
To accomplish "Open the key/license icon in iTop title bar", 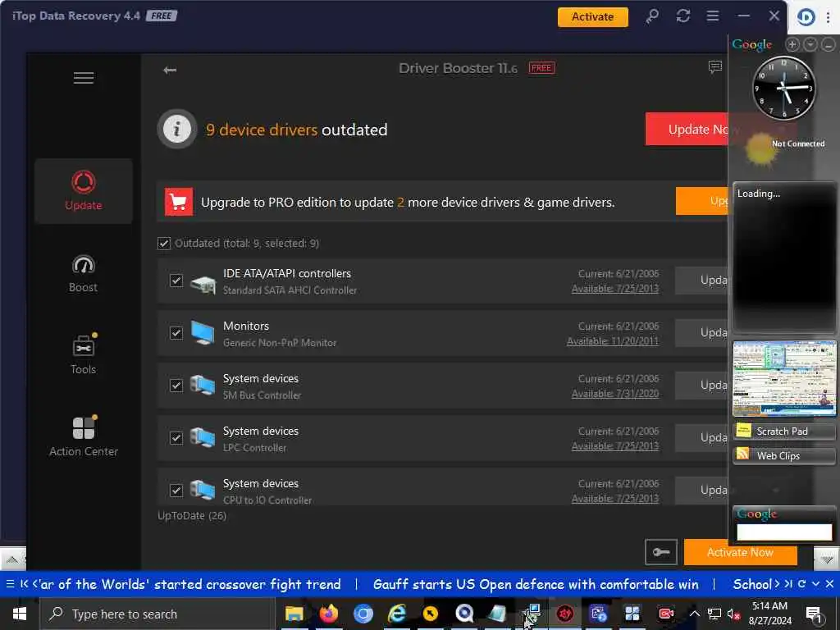I will click(652, 16).
